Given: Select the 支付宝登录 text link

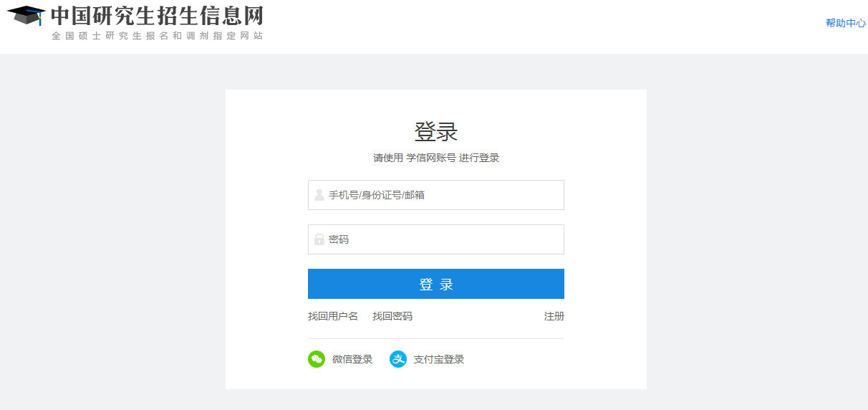Looking at the screenshot, I should coord(438,359).
